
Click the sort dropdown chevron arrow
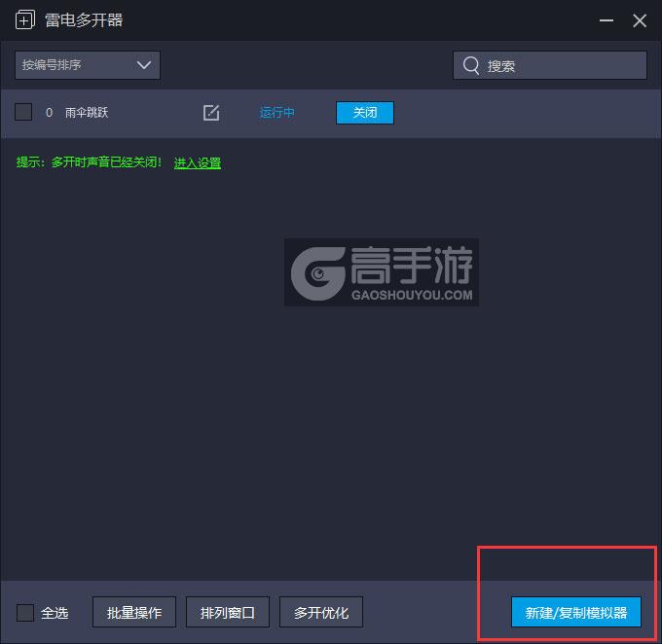tap(144, 65)
